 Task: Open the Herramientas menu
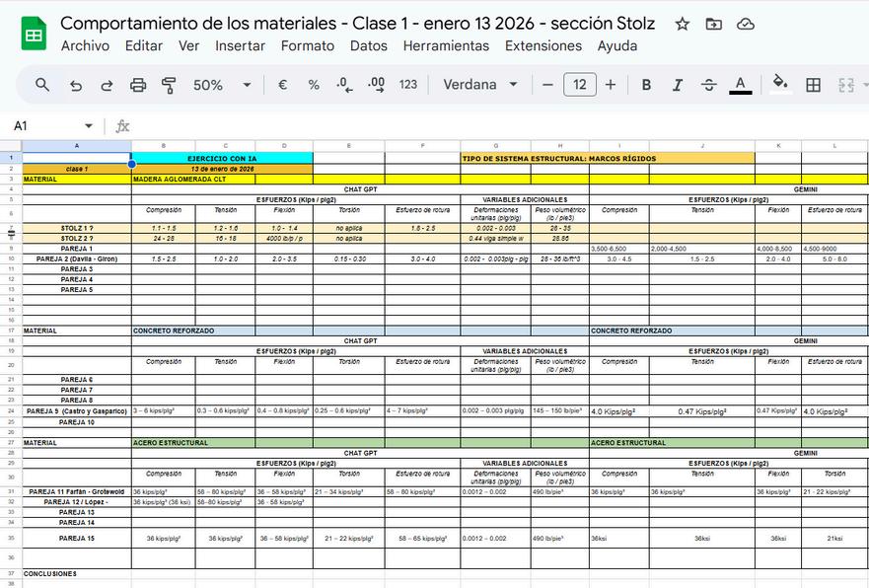coord(446,46)
